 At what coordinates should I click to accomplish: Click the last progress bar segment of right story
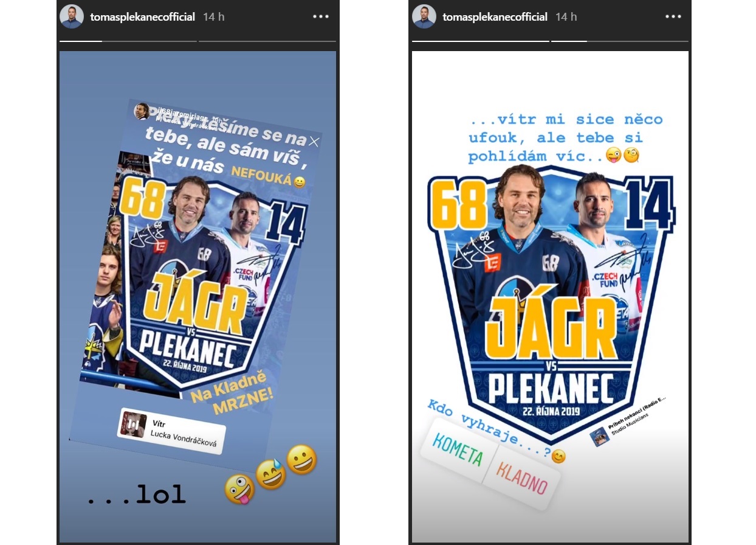[x=637, y=41]
